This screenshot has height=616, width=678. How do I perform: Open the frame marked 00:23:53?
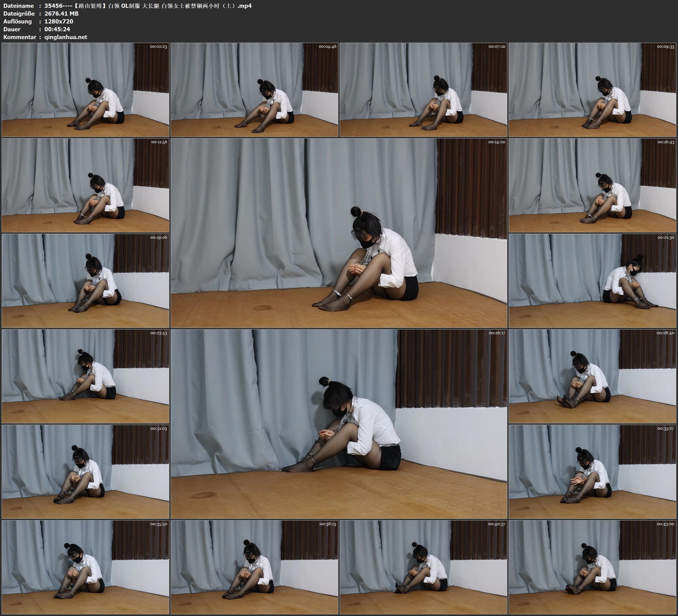[x=85, y=376]
